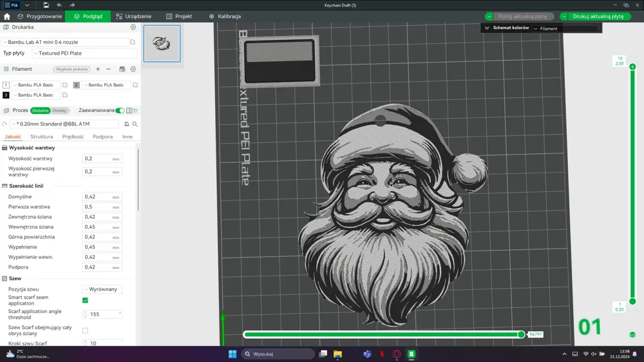
Task: Edit the printer preset
Action: [x=133, y=42]
